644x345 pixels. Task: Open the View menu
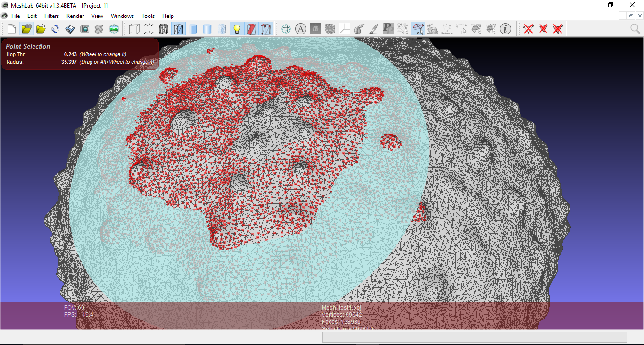[98, 16]
